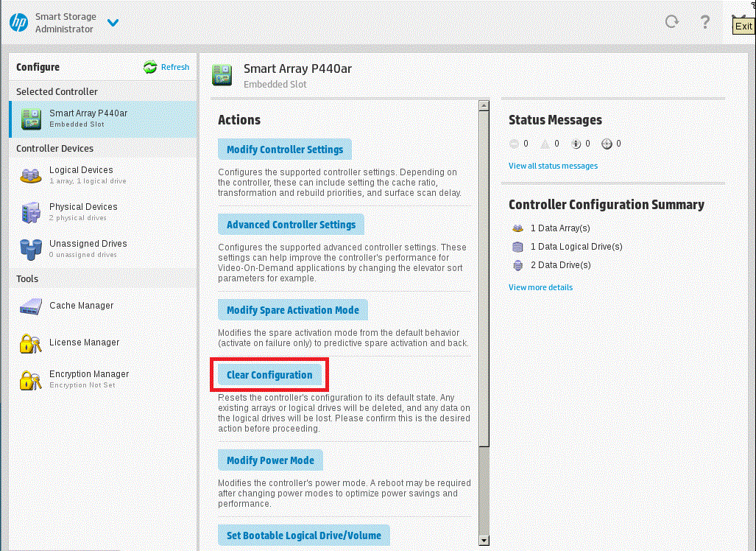Click the Physical Devices icon
756x551 pixels.
coord(31,212)
